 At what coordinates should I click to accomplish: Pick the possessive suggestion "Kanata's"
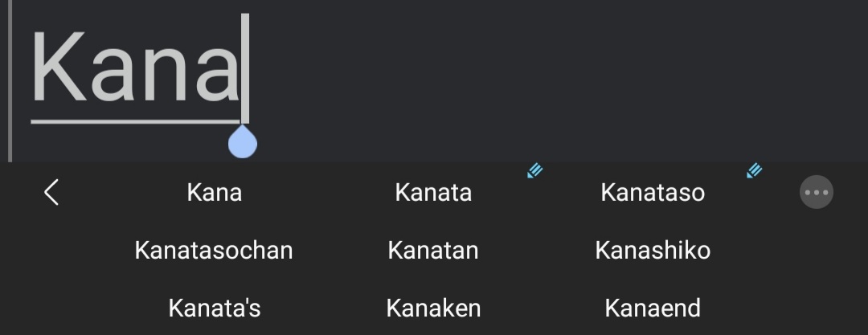214,308
